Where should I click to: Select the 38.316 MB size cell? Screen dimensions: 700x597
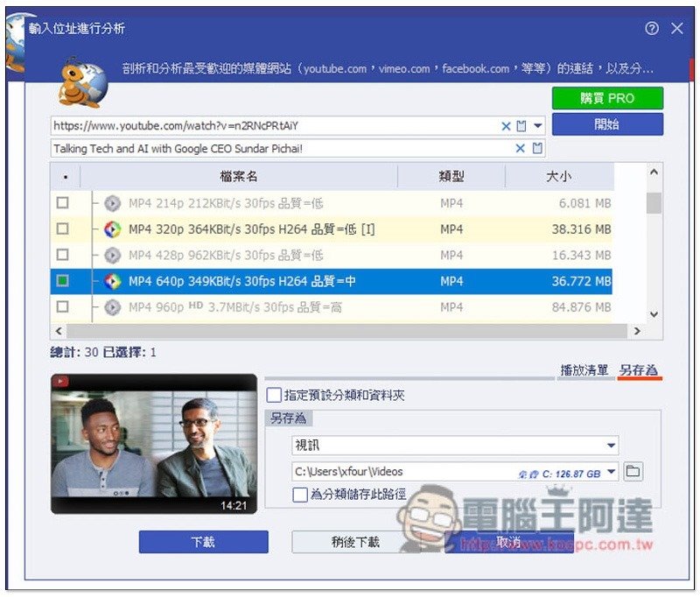click(581, 229)
